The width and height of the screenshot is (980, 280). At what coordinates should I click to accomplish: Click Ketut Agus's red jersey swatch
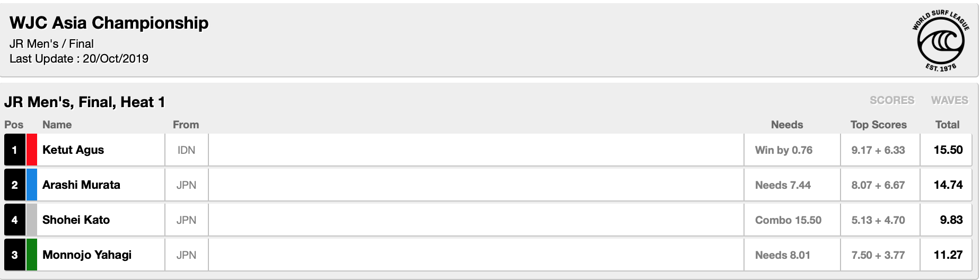31,150
